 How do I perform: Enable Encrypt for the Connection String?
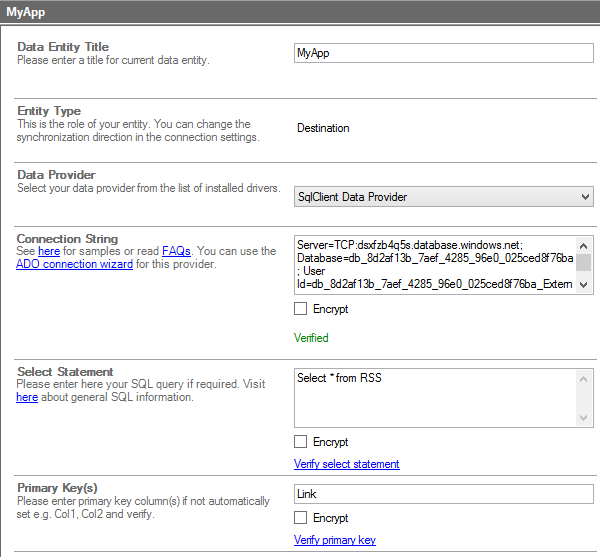(x=301, y=310)
